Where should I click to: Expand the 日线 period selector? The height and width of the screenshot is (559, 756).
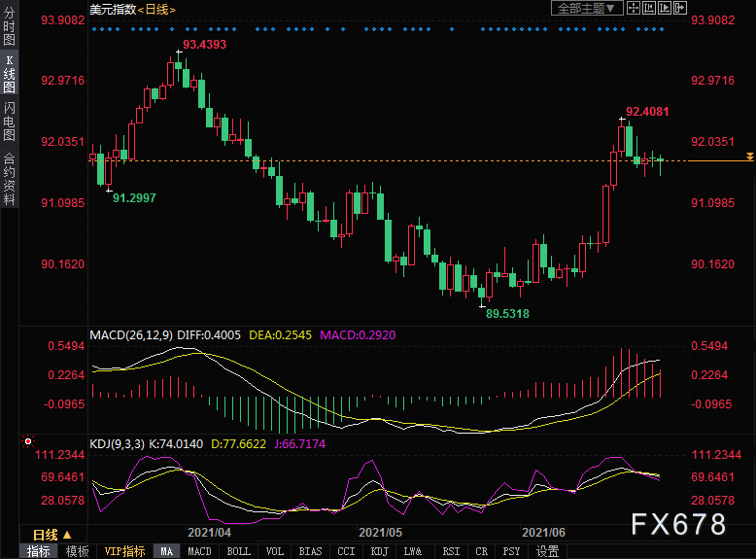52,535
